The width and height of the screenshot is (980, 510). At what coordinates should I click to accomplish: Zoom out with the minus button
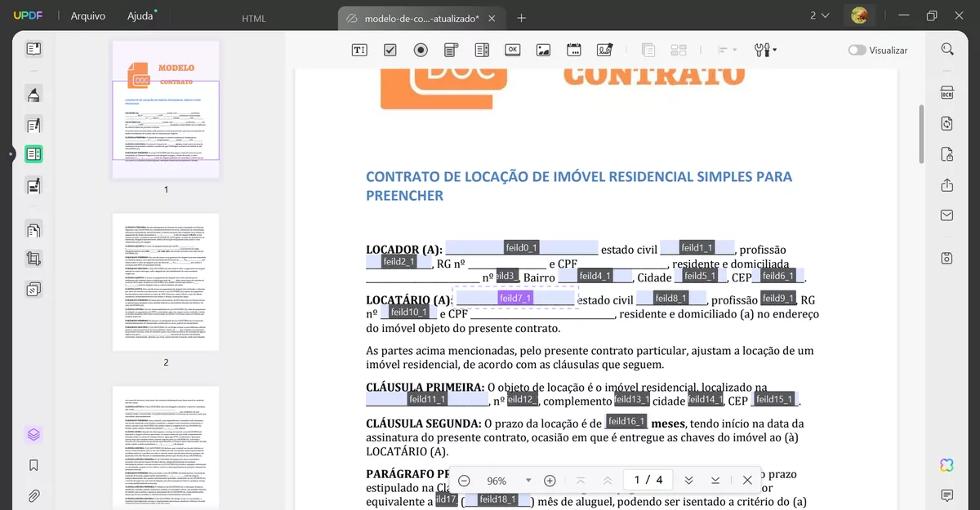click(464, 481)
